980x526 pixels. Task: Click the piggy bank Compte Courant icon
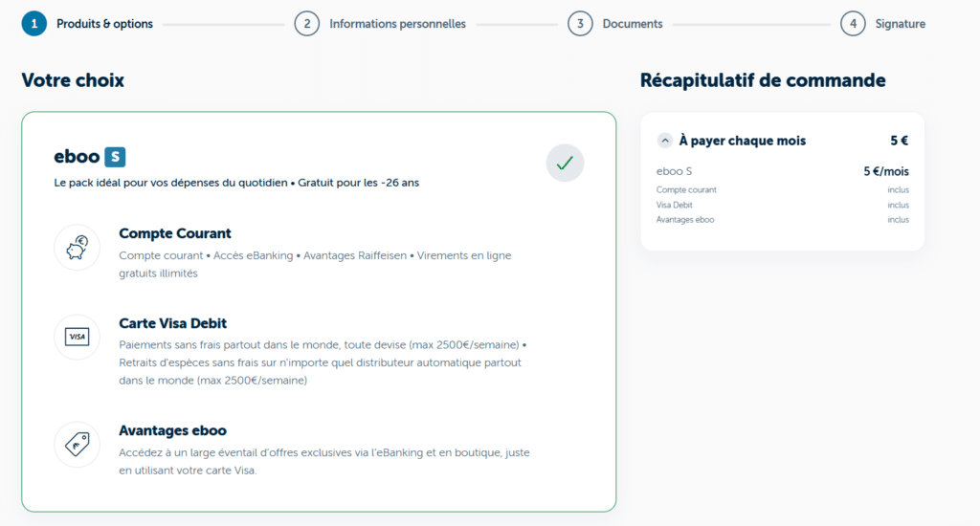pyautogui.click(x=77, y=249)
